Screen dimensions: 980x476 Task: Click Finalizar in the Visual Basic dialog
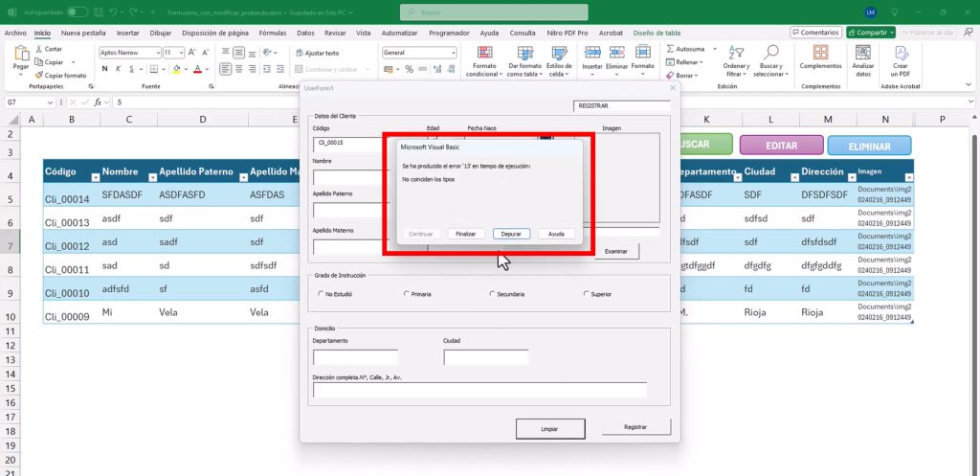coord(465,234)
